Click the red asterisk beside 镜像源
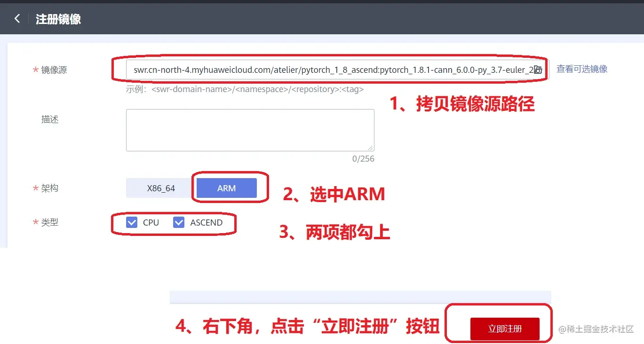The width and height of the screenshot is (644, 344). (x=35, y=70)
